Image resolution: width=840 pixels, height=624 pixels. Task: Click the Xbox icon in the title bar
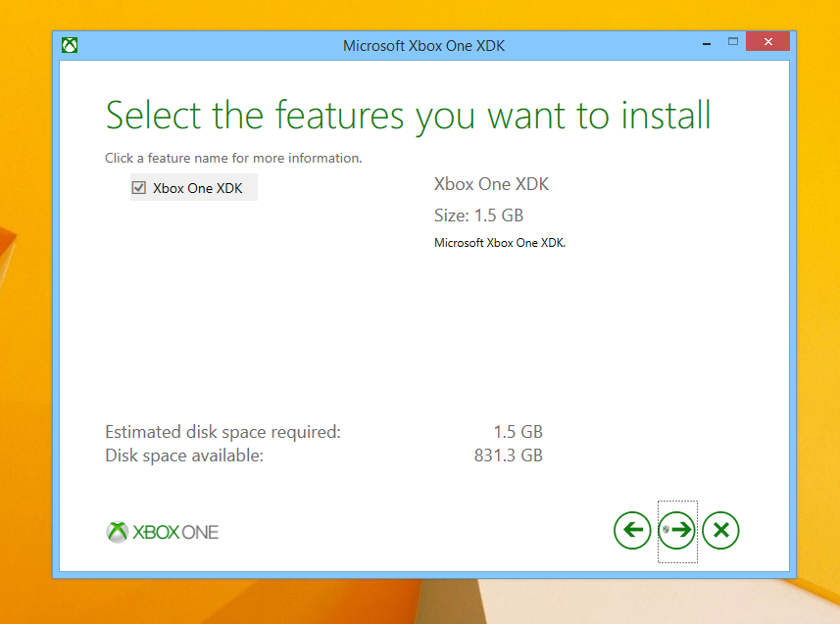point(70,45)
